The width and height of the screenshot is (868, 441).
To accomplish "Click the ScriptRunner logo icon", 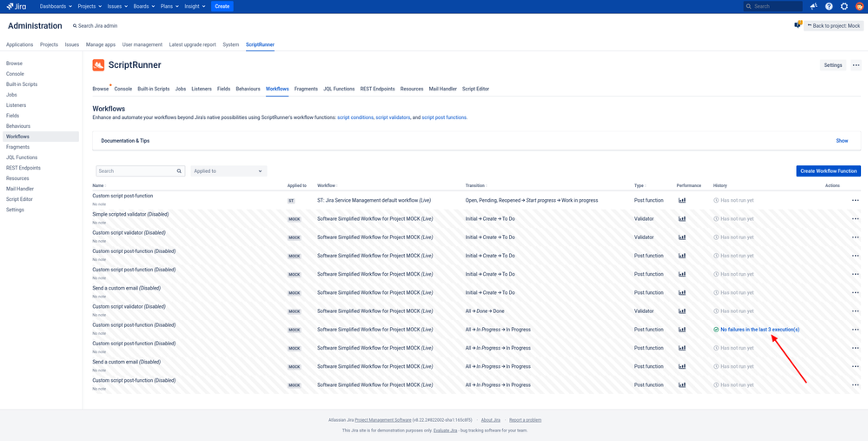I will [98, 65].
